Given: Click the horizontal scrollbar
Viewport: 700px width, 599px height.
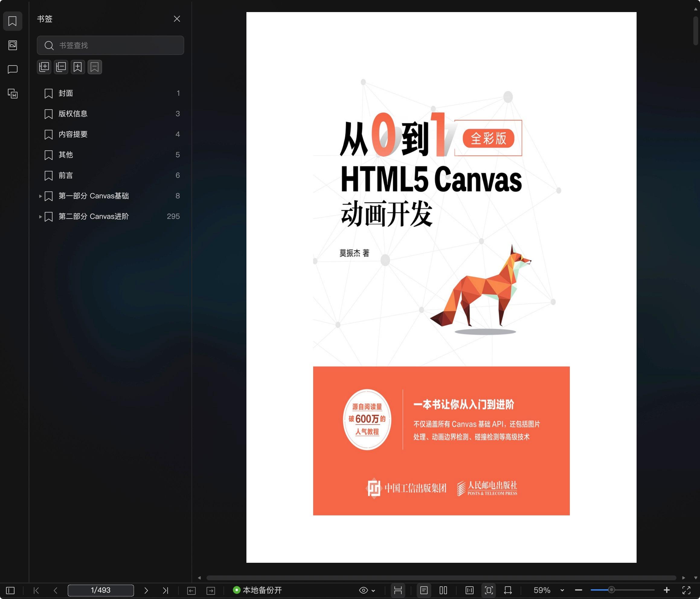Looking at the screenshot, I should pos(441,578).
